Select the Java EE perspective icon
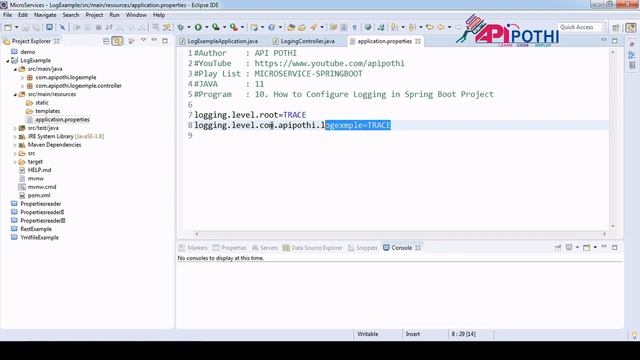 click(x=631, y=28)
